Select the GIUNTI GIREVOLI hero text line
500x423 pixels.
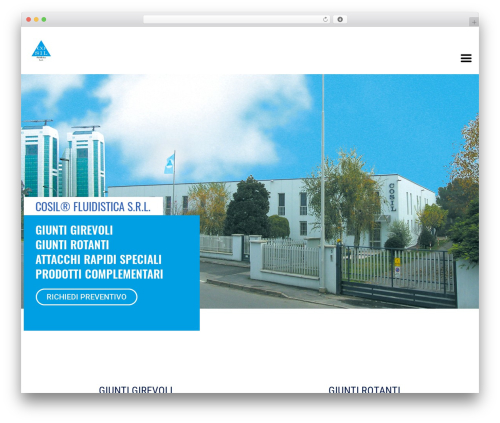(74, 230)
